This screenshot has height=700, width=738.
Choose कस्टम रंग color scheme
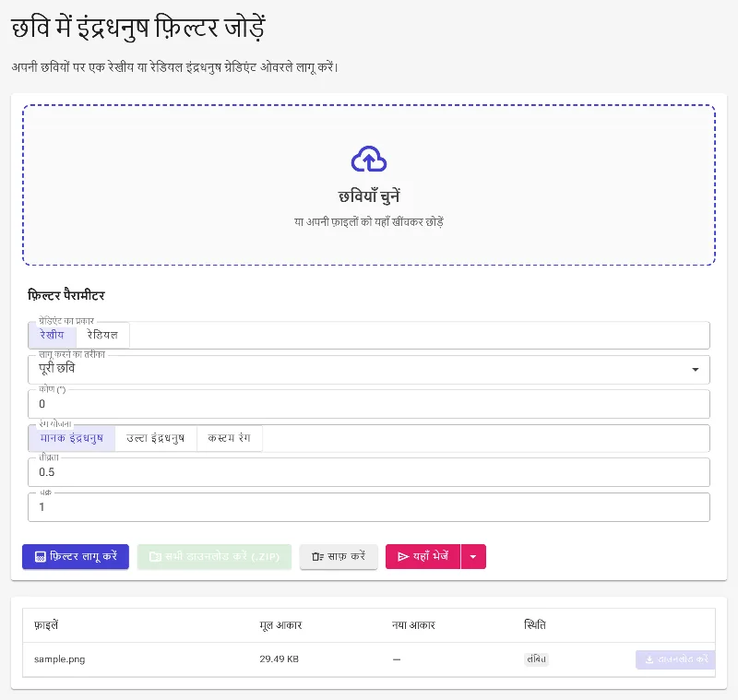coord(229,438)
